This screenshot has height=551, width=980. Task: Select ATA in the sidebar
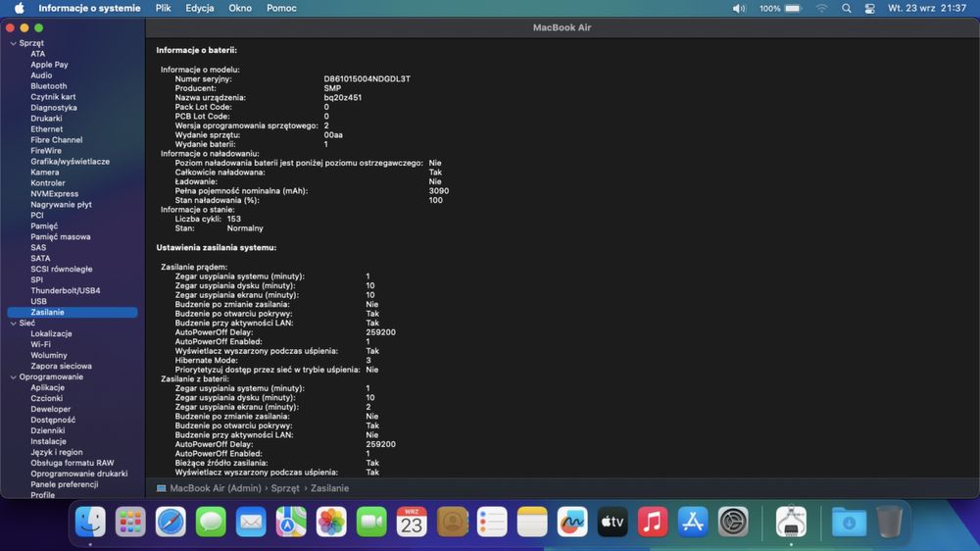click(x=37, y=54)
